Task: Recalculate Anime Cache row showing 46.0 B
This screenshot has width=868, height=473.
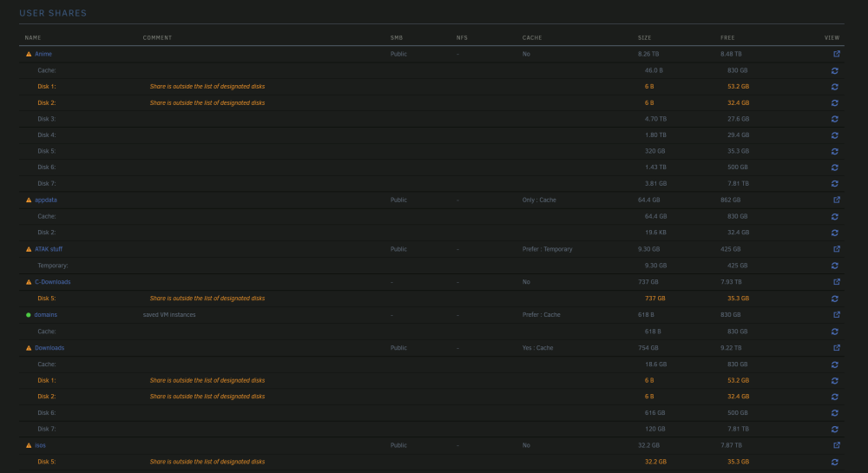Action: [835, 71]
